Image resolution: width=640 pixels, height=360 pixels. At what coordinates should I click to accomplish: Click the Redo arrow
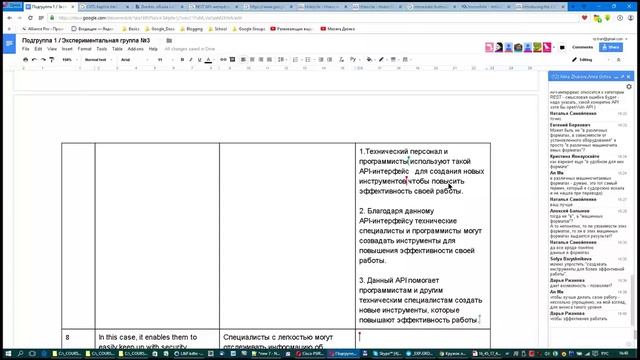43,60
